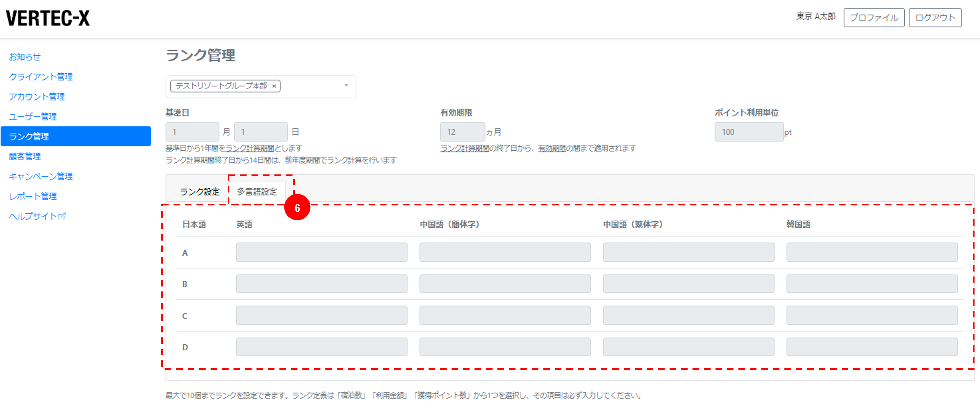Click the English field for rank A
980x408 pixels.
pos(321,252)
